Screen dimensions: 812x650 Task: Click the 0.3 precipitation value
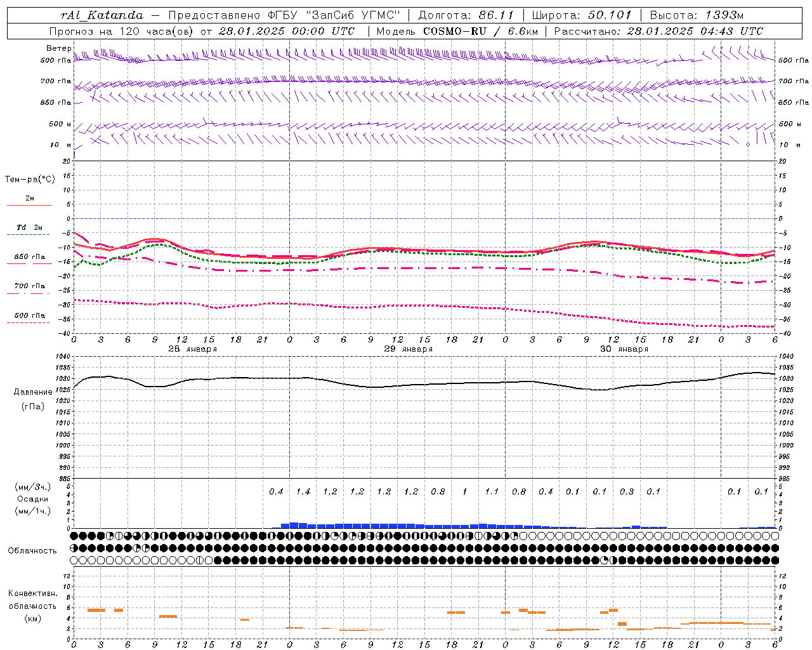(627, 492)
